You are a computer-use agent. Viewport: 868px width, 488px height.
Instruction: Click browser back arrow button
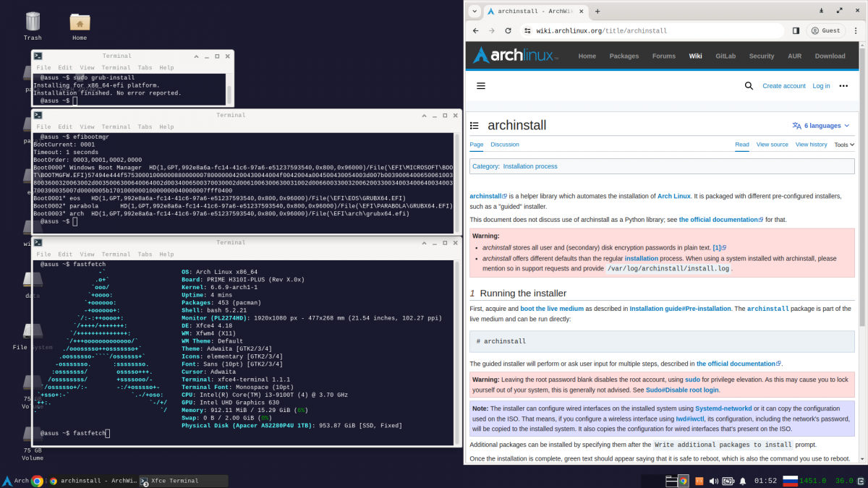pyautogui.click(x=475, y=31)
